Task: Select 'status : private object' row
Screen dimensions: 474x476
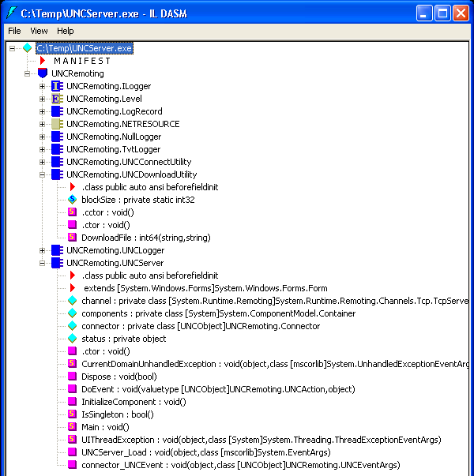Action: tap(124, 339)
